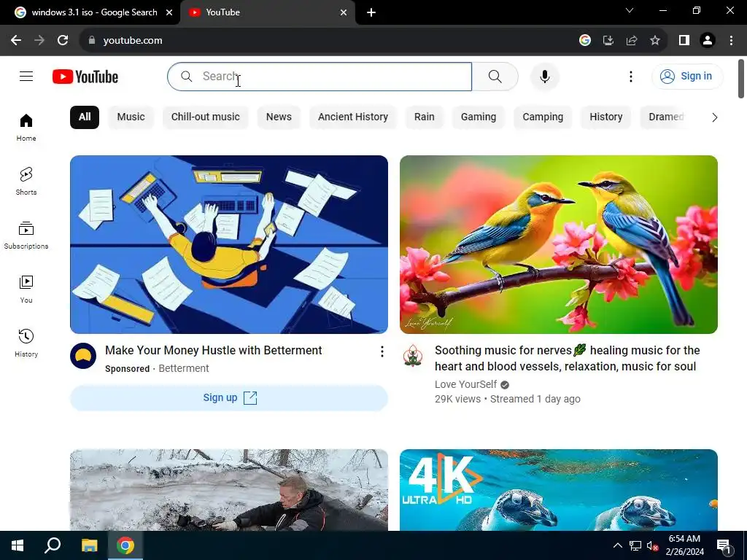Share this page from the address bar
This screenshot has height=560, width=747.
point(632,41)
